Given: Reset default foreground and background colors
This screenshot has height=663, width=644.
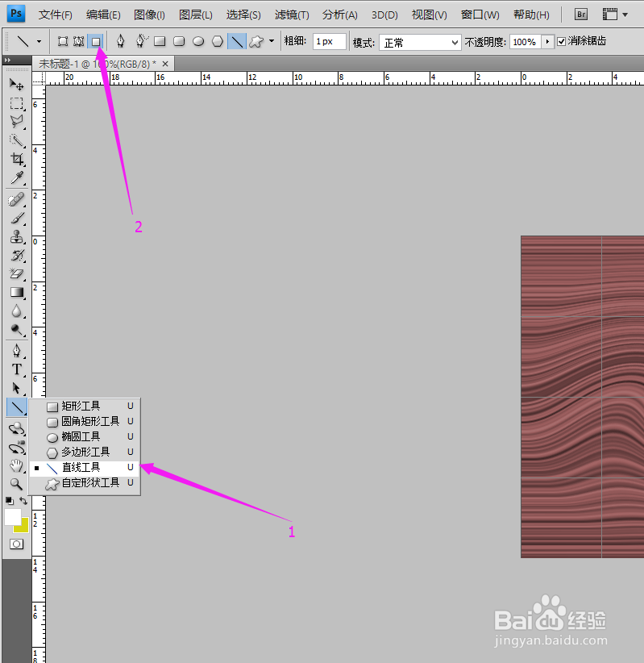Looking at the screenshot, I should (x=10, y=501).
